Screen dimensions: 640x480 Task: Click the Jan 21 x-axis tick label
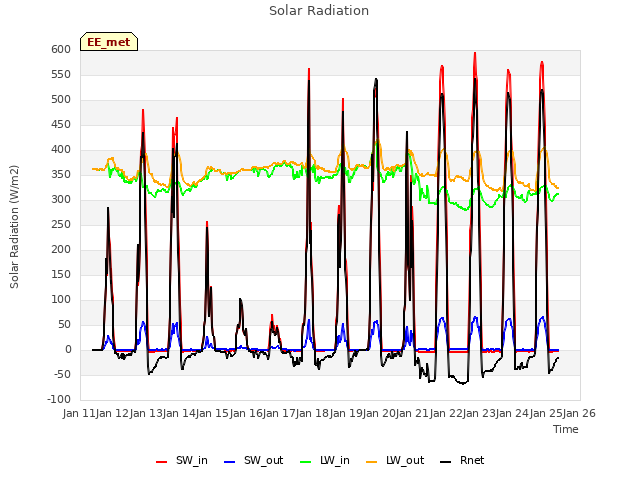[412, 413]
